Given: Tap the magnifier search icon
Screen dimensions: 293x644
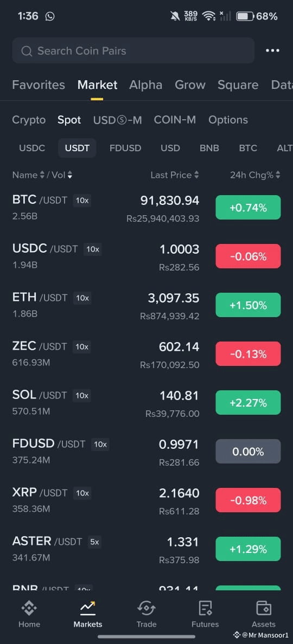Looking at the screenshot, I should click(27, 51).
